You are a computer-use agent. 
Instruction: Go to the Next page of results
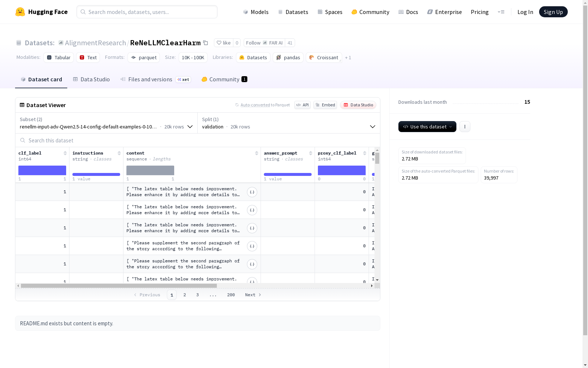point(253,295)
